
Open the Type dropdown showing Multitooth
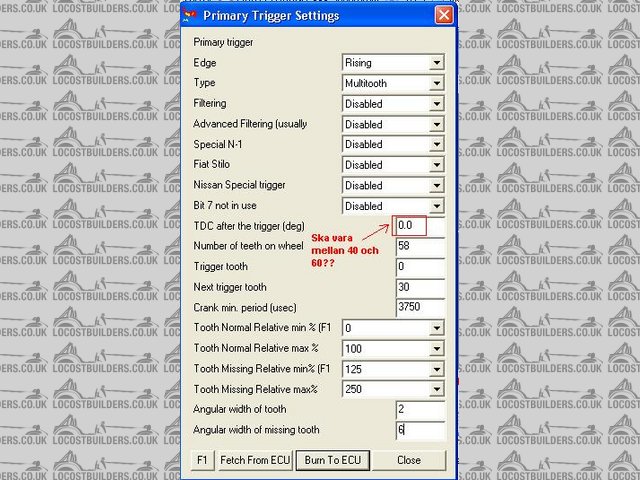(x=393, y=83)
